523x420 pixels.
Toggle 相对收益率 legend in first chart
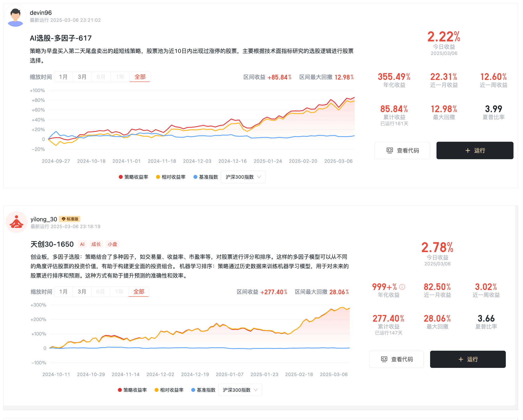(171, 177)
